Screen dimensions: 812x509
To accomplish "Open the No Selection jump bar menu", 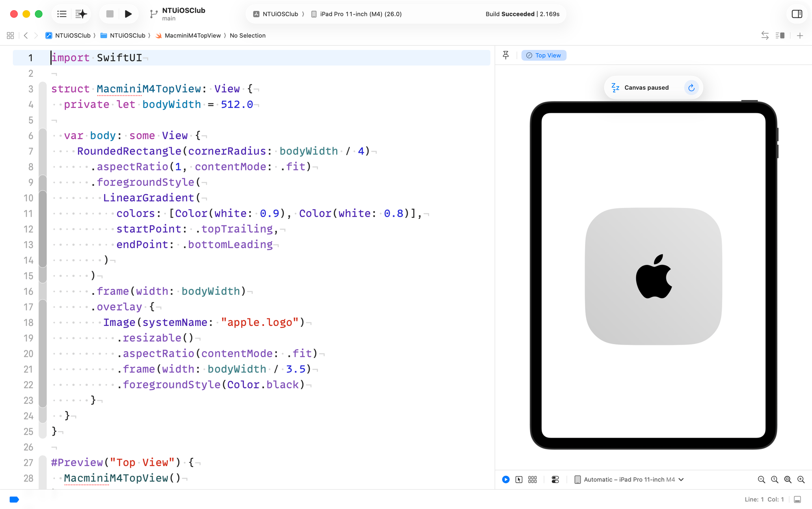I will click(x=248, y=35).
